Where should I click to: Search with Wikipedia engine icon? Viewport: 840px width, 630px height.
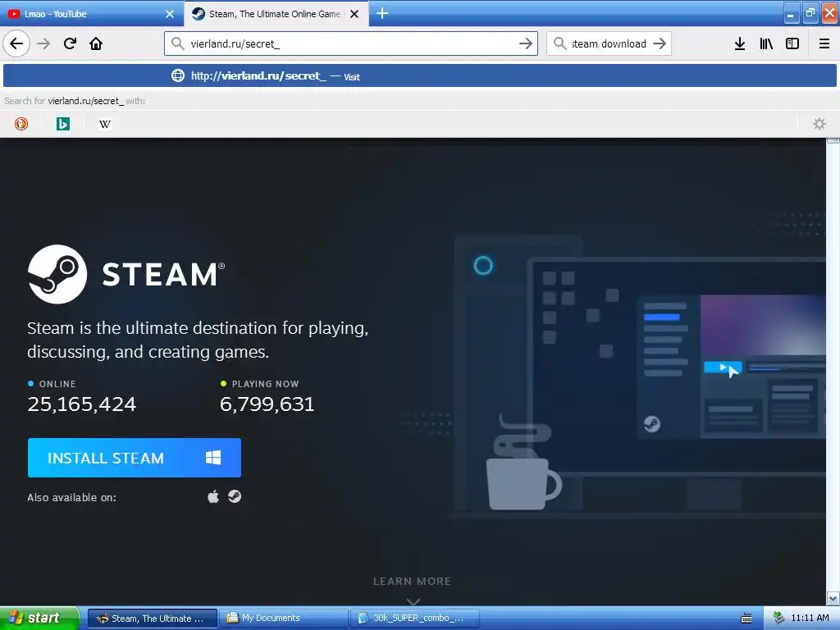pos(105,124)
